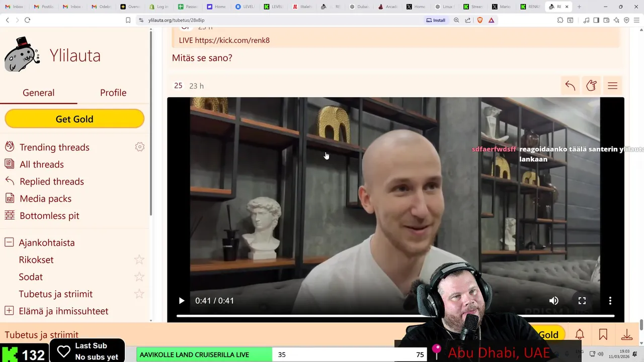The image size is (644, 362).
Task: Open the media playlist music note icon
Action: point(586,20)
